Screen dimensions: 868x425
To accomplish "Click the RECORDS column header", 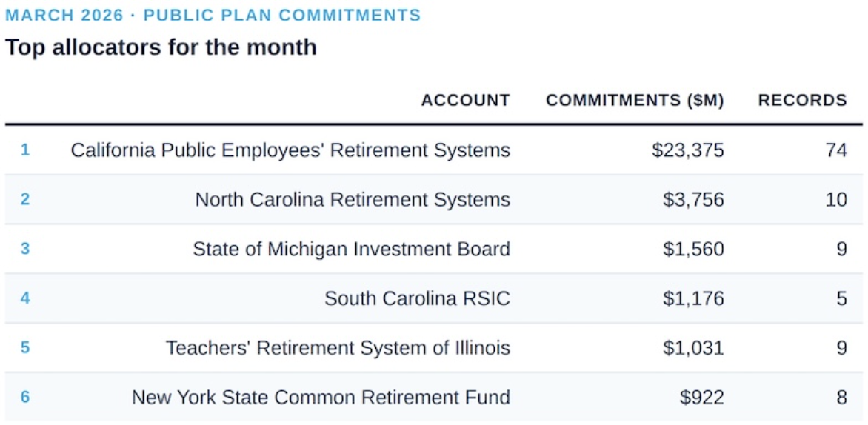I will 802,101.
